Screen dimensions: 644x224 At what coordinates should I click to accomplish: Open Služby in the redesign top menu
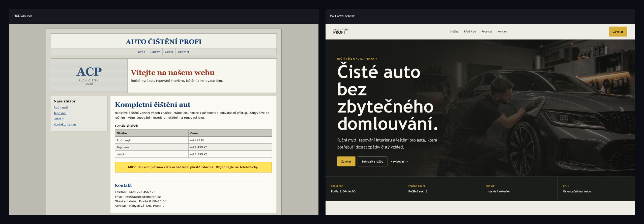coord(454,32)
